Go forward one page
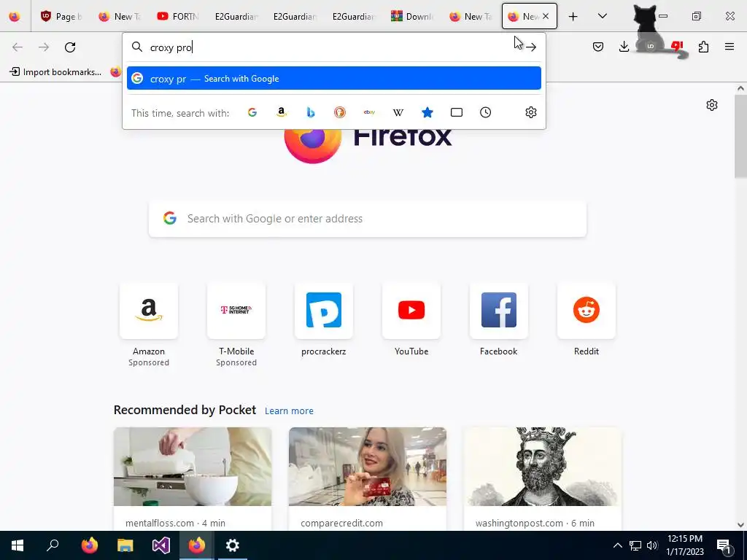 click(x=44, y=47)
